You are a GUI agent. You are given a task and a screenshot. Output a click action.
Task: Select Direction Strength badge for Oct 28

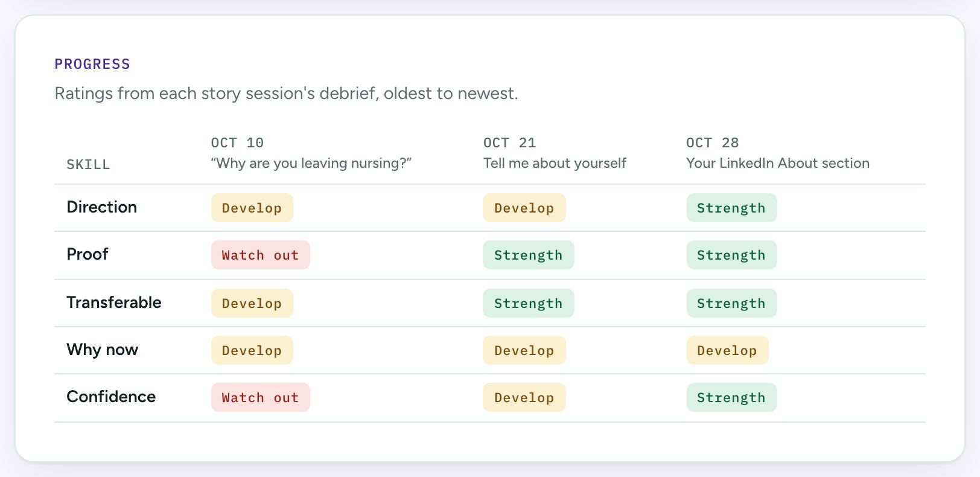(x=731, y=208)
